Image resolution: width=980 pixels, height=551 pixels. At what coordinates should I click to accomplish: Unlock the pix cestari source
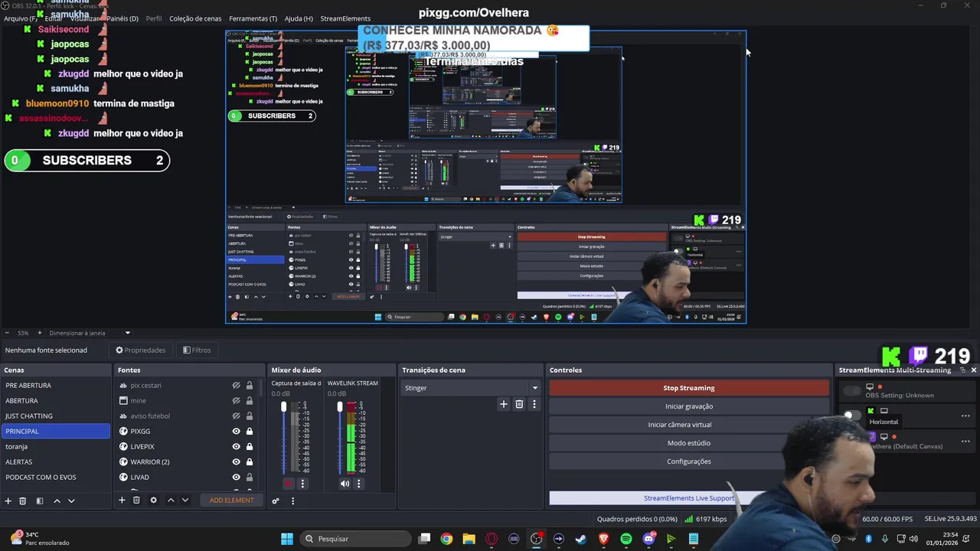249,385
